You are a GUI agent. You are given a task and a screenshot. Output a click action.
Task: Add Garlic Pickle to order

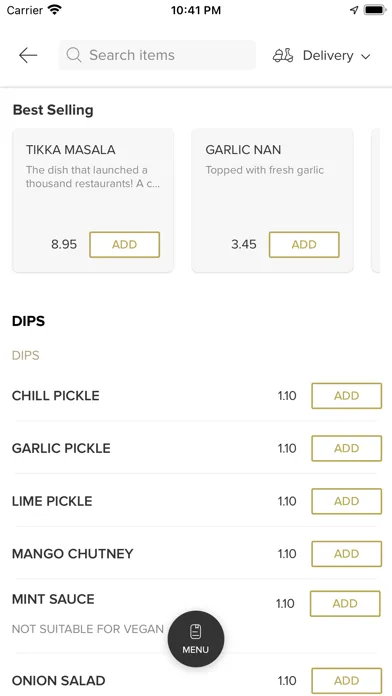point(347,448)
